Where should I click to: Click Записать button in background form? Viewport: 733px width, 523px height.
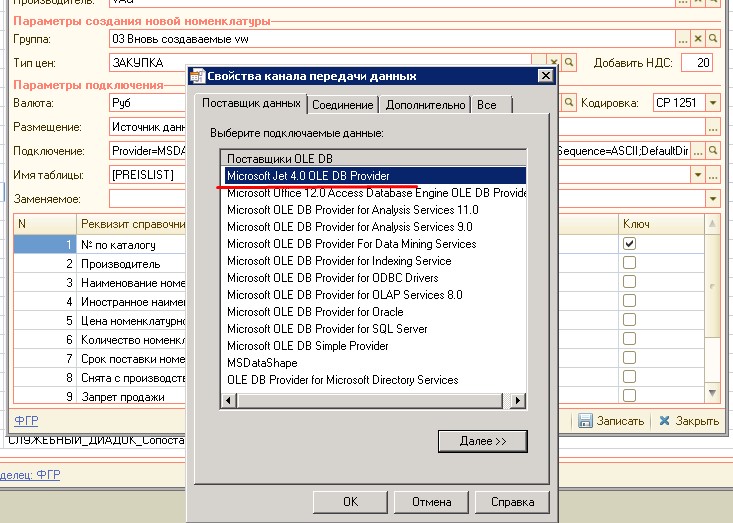coord(611,421)
